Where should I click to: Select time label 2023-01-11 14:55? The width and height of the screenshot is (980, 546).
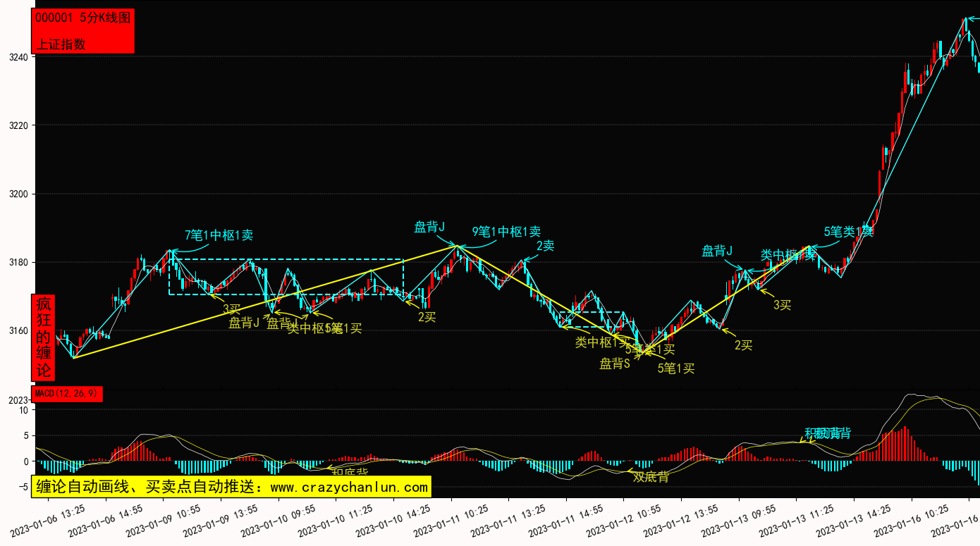pyautogui.click(x=567, y=520)
